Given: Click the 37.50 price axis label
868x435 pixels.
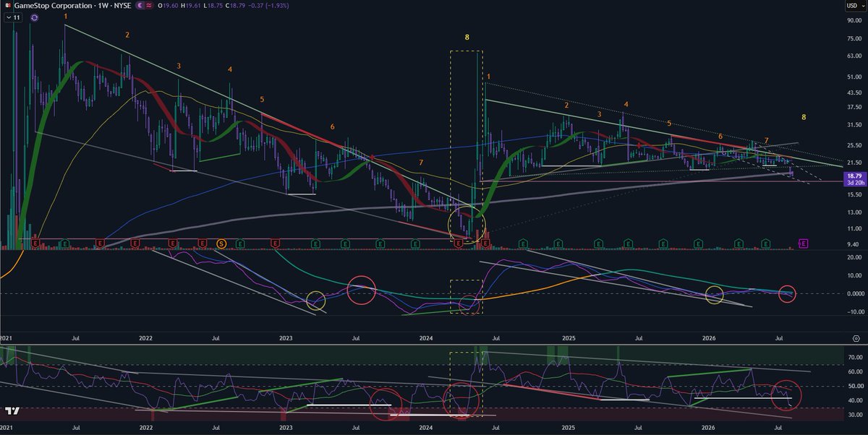Looking at the screenshot, I should 853,107.
